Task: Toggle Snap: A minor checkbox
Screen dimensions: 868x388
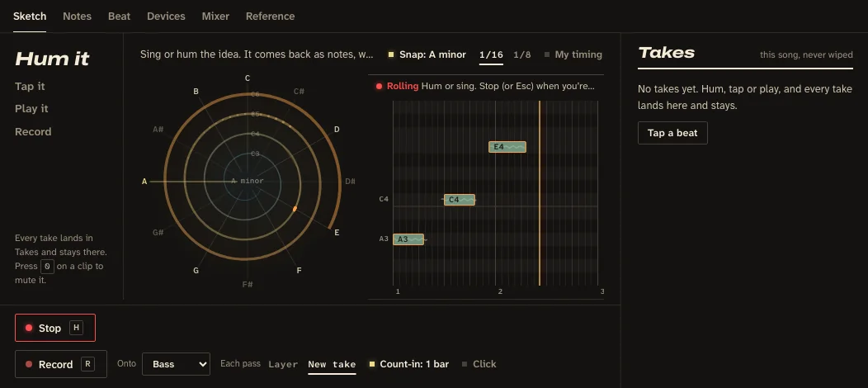Action: [x=427, y=54]
